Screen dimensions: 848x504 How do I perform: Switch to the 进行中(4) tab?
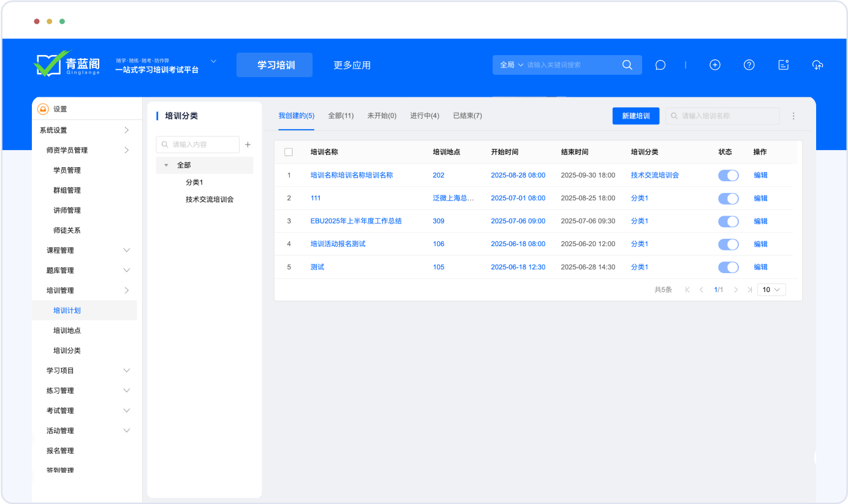point(424,116)
